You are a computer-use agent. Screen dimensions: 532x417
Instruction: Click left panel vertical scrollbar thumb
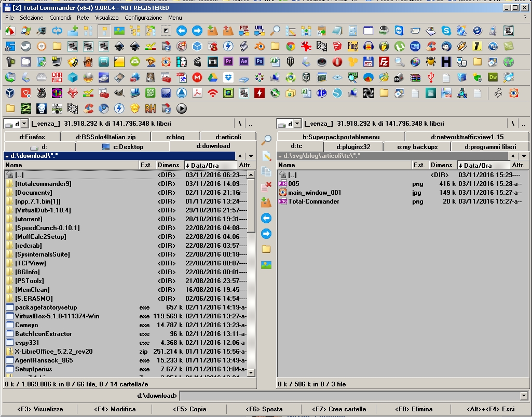tap(251, 206)
